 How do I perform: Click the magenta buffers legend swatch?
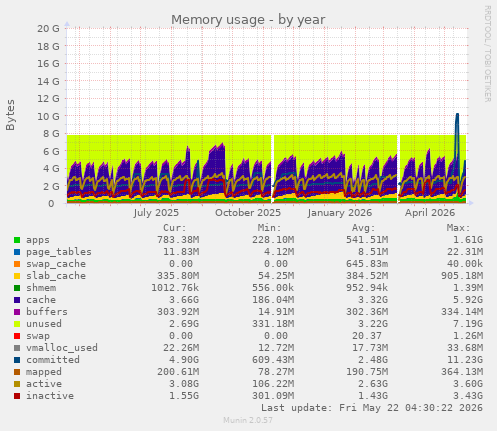[17, 312]
